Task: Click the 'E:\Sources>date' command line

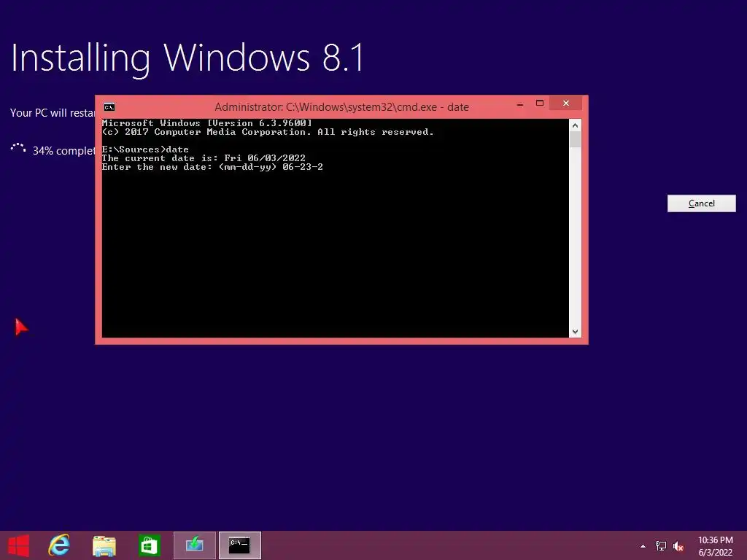Action: coord(145,149)
